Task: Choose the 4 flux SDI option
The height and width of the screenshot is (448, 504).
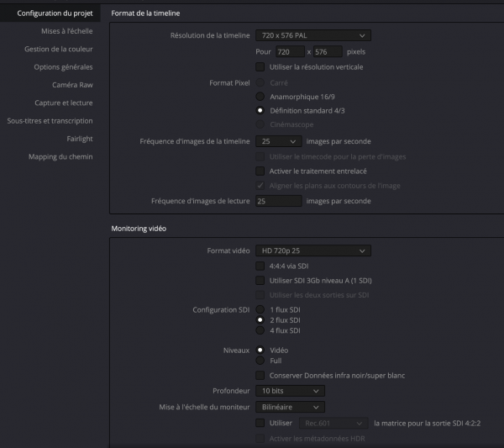Action: click(260, 330)
